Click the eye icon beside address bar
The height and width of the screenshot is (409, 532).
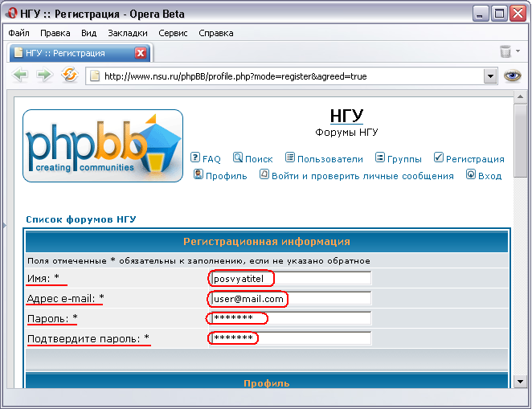point(512,76)
